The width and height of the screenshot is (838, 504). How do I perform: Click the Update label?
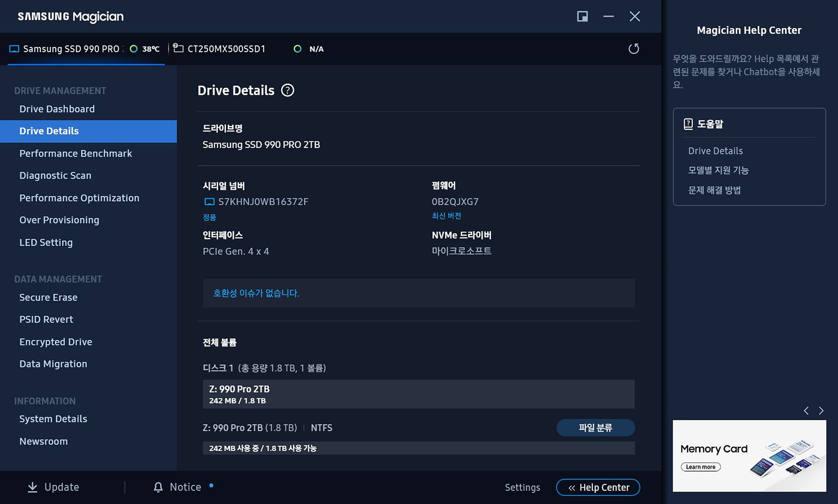point(62,487)
